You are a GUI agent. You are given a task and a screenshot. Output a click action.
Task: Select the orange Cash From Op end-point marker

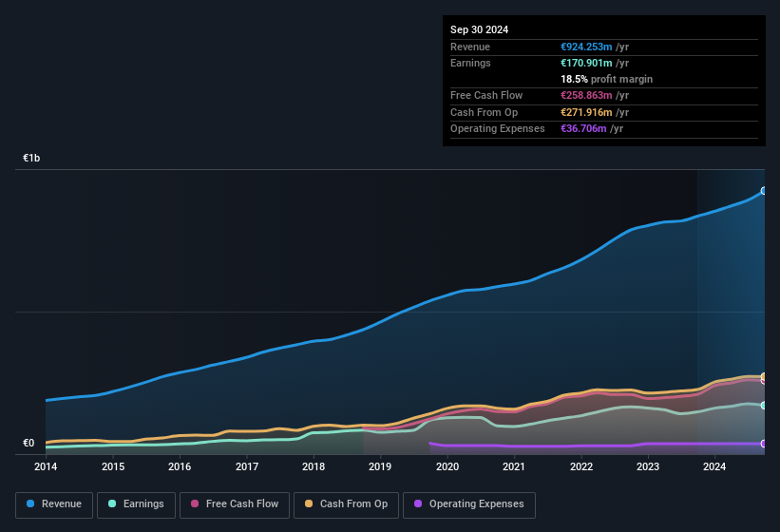[x=764, y=376]
